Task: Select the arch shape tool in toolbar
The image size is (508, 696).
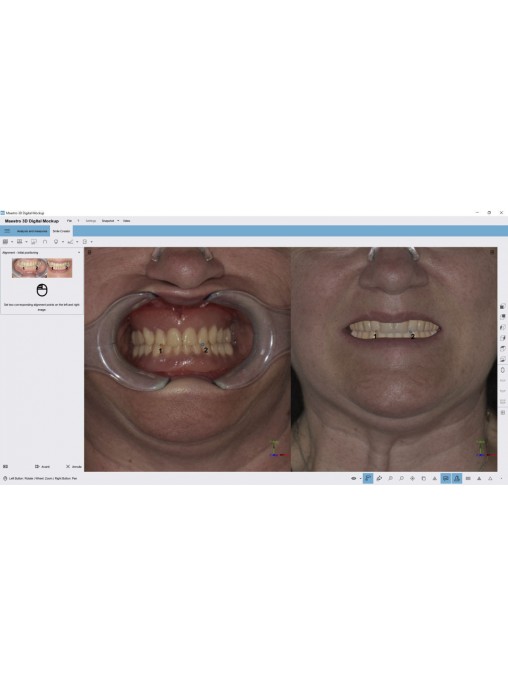Action: (45, 242)
